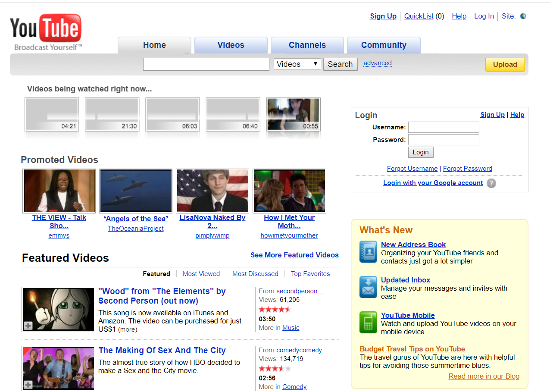Browse more in Music category

(291, 328)
